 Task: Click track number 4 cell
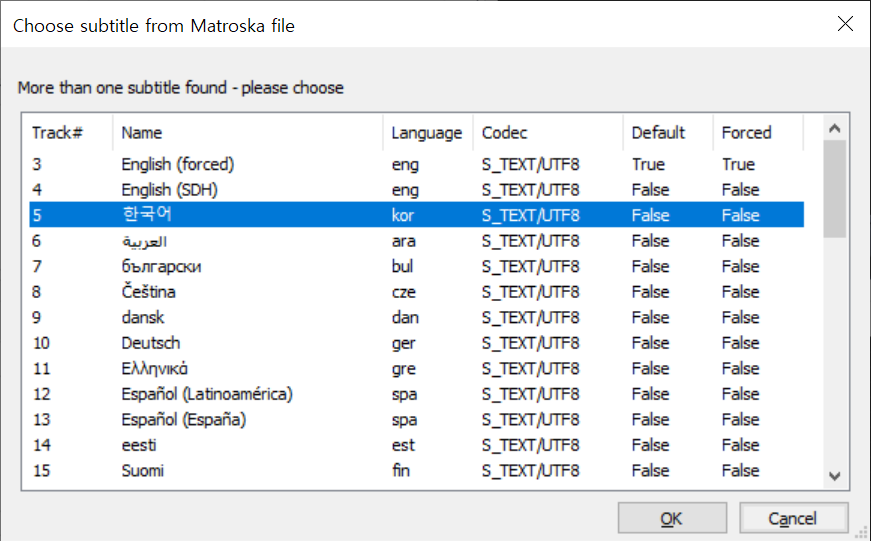click(37, 190)
